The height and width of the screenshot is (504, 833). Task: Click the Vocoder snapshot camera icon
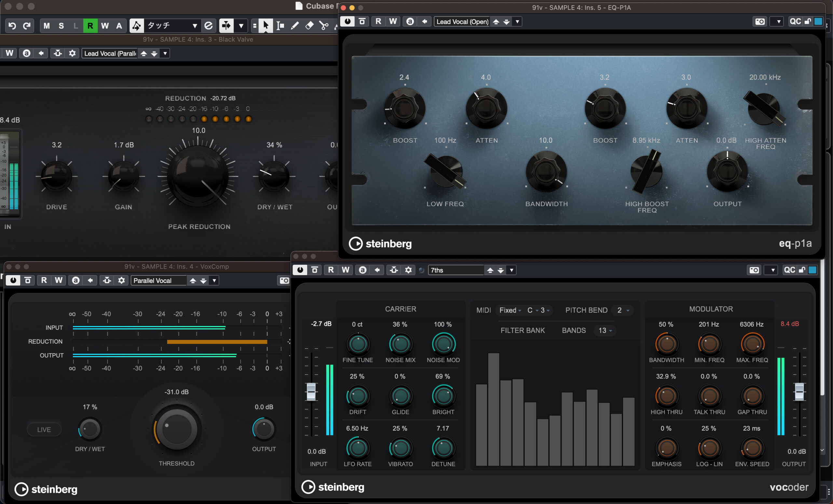[754, 270]
